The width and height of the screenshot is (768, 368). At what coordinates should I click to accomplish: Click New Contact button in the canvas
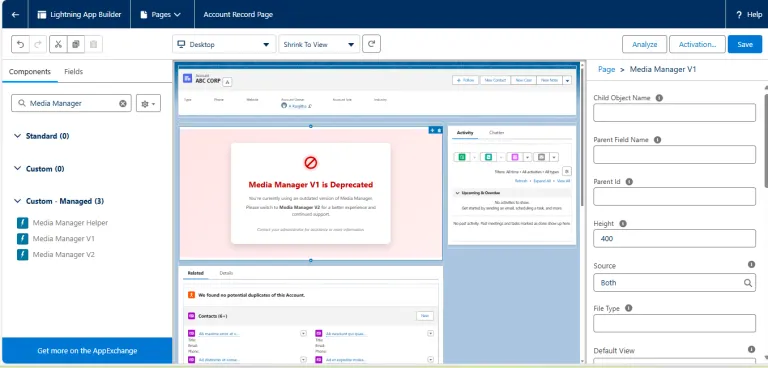(x=495, y=80)
